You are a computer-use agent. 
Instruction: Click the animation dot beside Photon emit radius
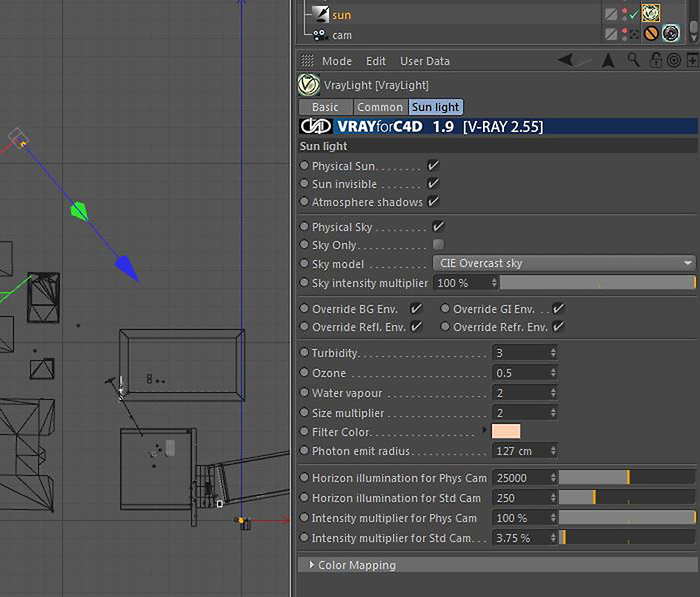[304, 450]
